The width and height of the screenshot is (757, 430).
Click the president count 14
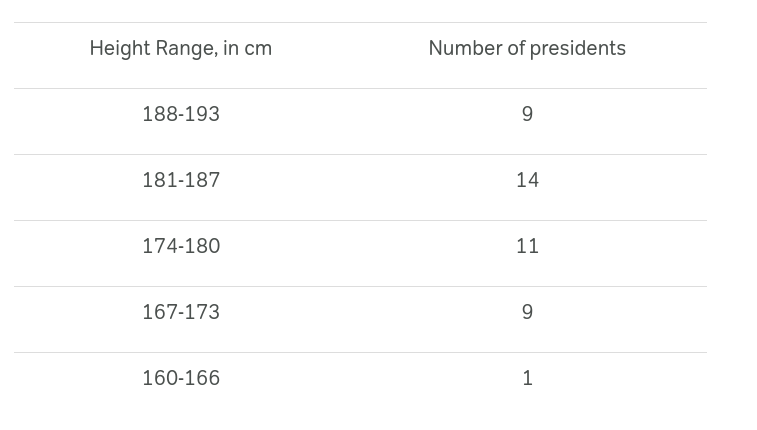(x=527, y=181)
